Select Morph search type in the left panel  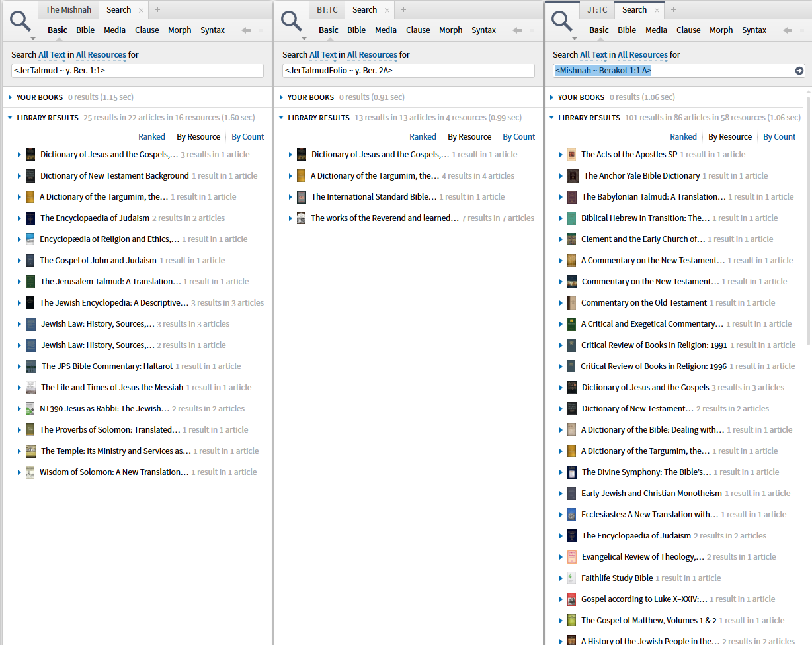179,30
